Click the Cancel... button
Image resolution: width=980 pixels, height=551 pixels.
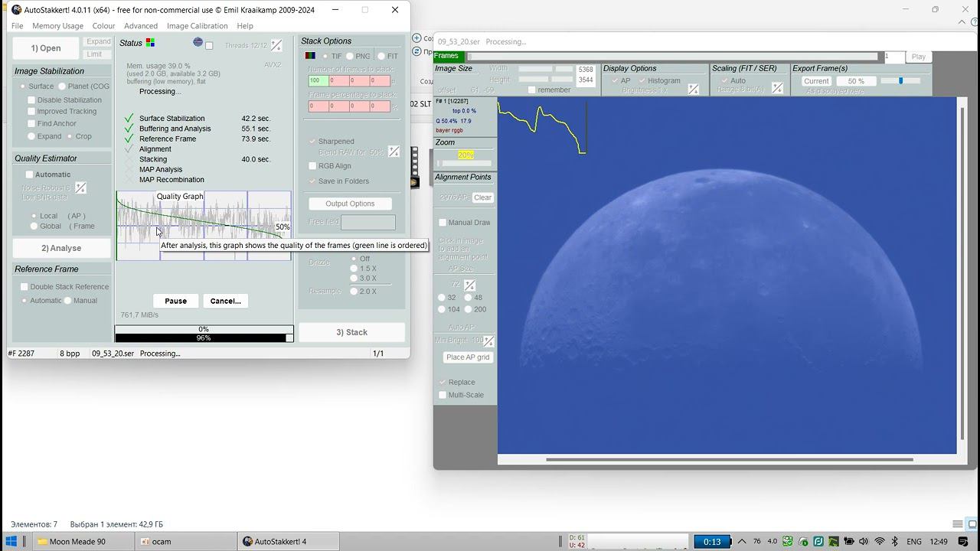coord(225,301)
